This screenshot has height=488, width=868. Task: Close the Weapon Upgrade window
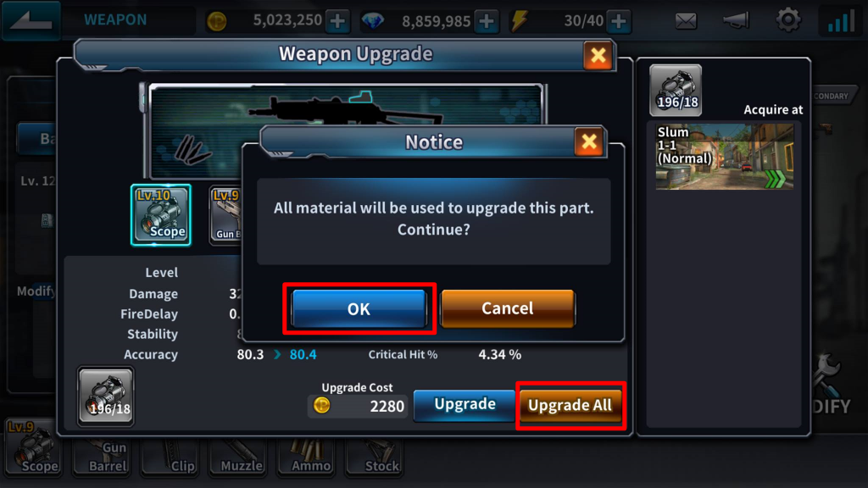[598, 55]
